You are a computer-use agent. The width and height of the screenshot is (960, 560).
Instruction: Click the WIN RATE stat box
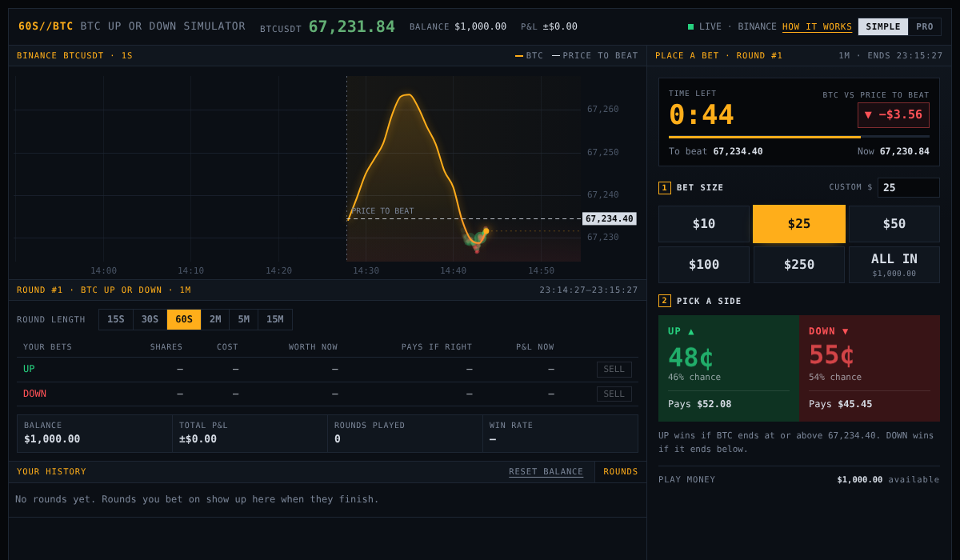[560, 434]
